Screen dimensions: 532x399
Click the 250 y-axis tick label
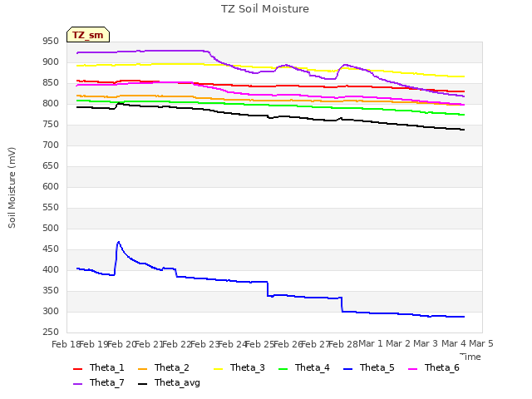(51, 332)
